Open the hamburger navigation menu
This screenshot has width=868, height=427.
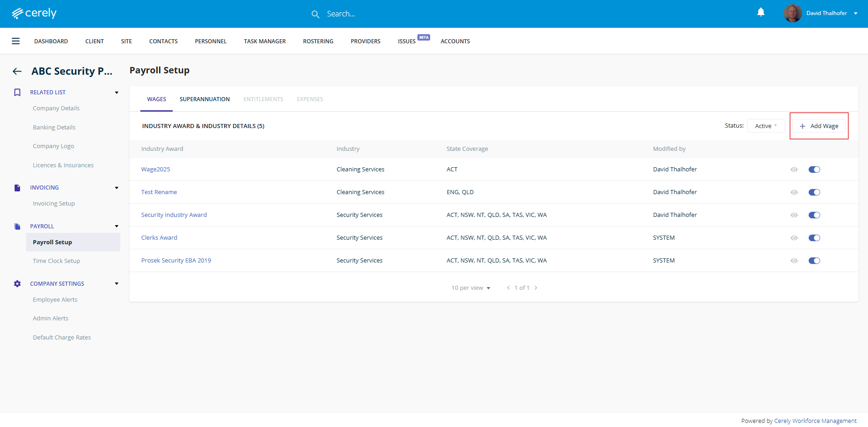pos(15,41)
